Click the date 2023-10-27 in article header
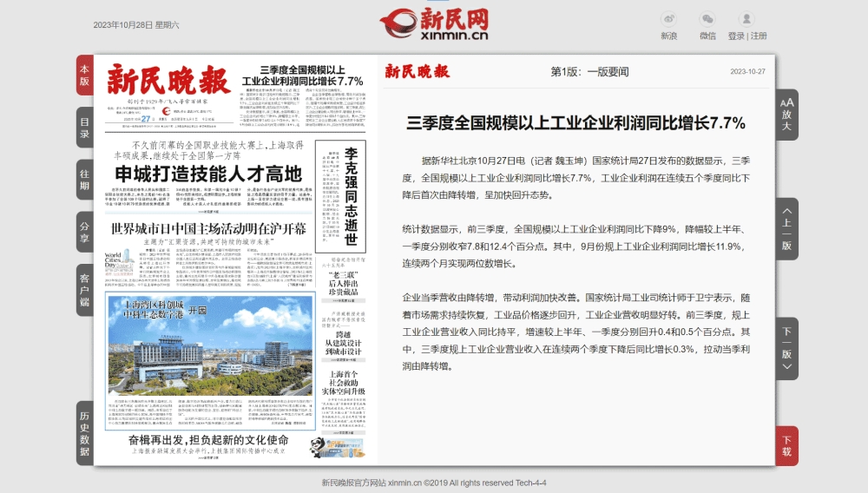Viewport: 868px width, 493px height. [x=747, y=71]
